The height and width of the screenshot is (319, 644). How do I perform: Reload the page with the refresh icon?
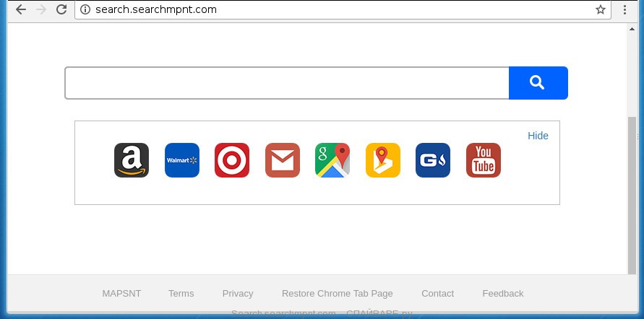click(x=61, y=9)
